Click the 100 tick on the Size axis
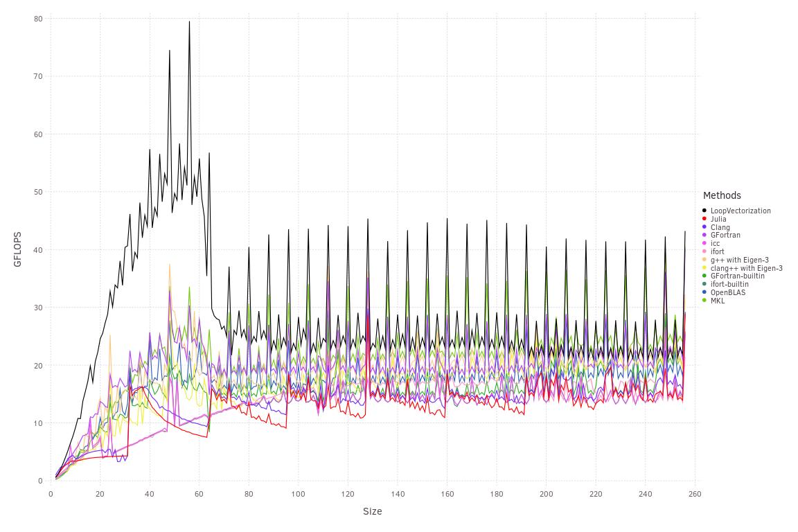 coord(298,494)
